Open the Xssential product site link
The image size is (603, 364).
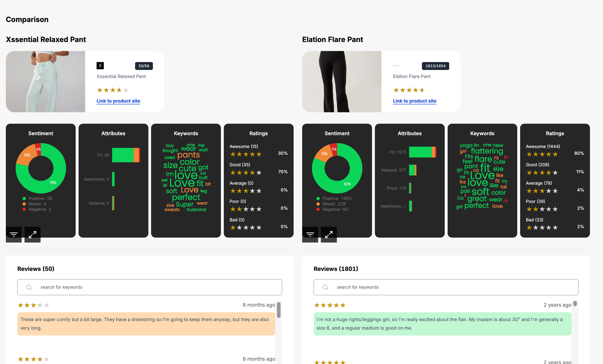point(118,101)
